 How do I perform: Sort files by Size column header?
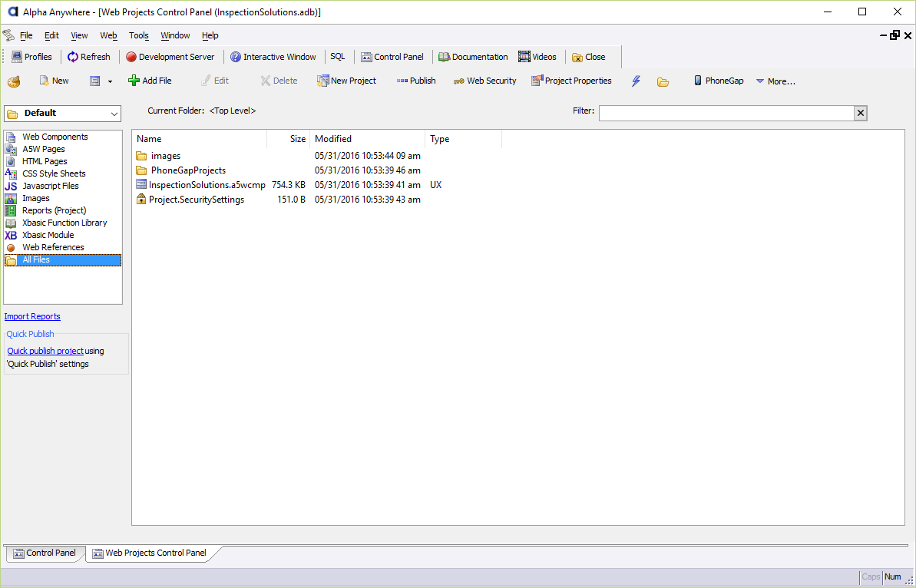point(289,139)
